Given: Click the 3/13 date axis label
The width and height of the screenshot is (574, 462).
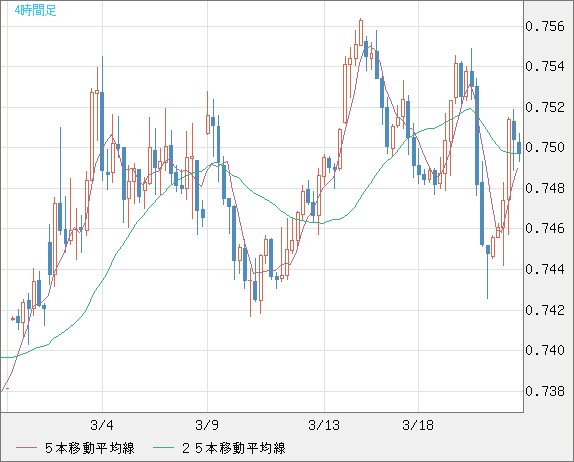Looking at the screenshot, I should point(324,425).
